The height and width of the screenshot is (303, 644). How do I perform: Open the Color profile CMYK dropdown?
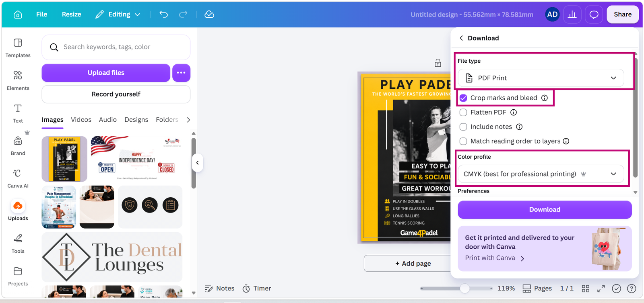(x=541, y=174)
